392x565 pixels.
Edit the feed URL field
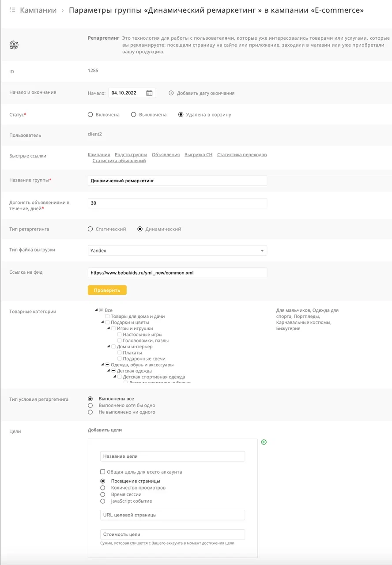177,273
